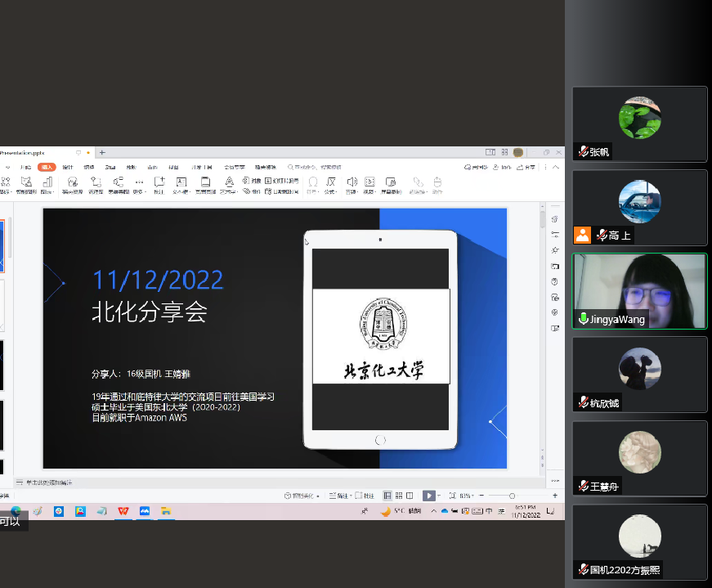Switch to slide sorter grid view
The height and width of the screenshot is (588, 712).
click(x=399, y=496)
